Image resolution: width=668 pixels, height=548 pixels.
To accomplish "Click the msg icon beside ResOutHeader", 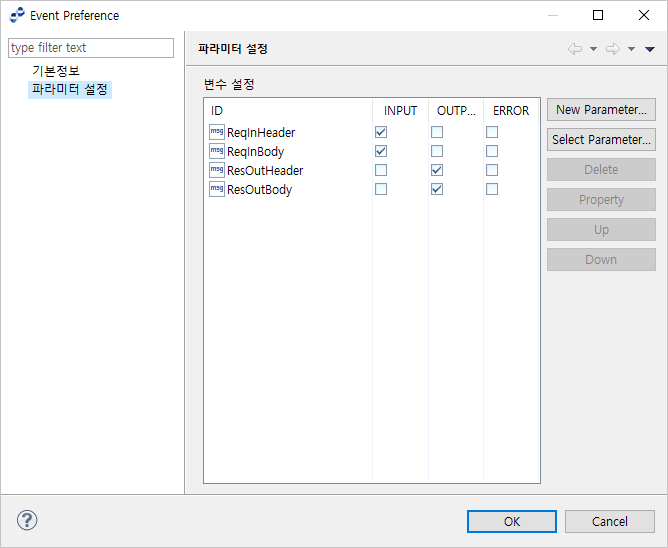I will (x=217, y=170).
